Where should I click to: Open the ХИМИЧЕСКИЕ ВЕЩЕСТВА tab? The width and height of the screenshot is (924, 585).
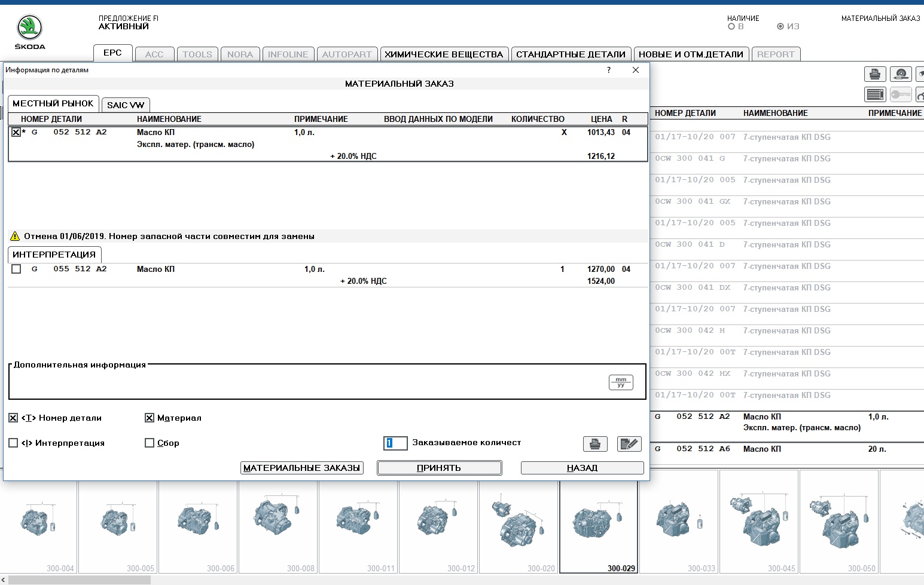tap(444, 54)
